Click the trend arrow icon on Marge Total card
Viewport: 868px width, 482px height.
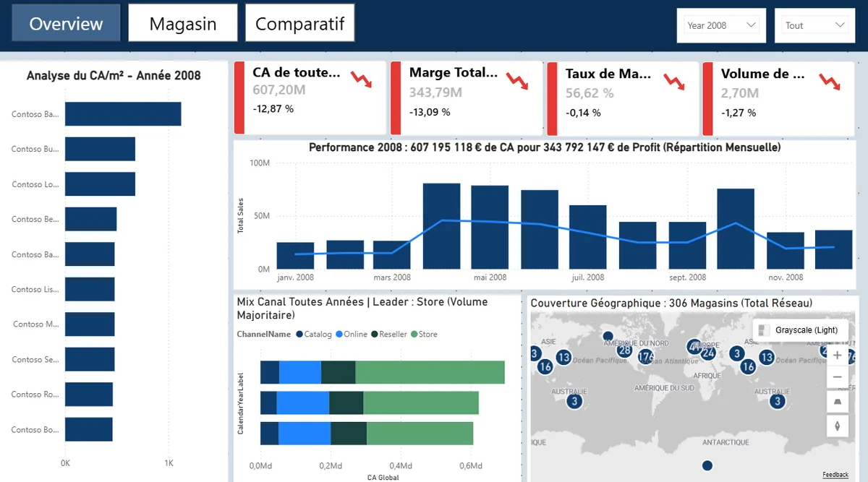tap(517, 81)
